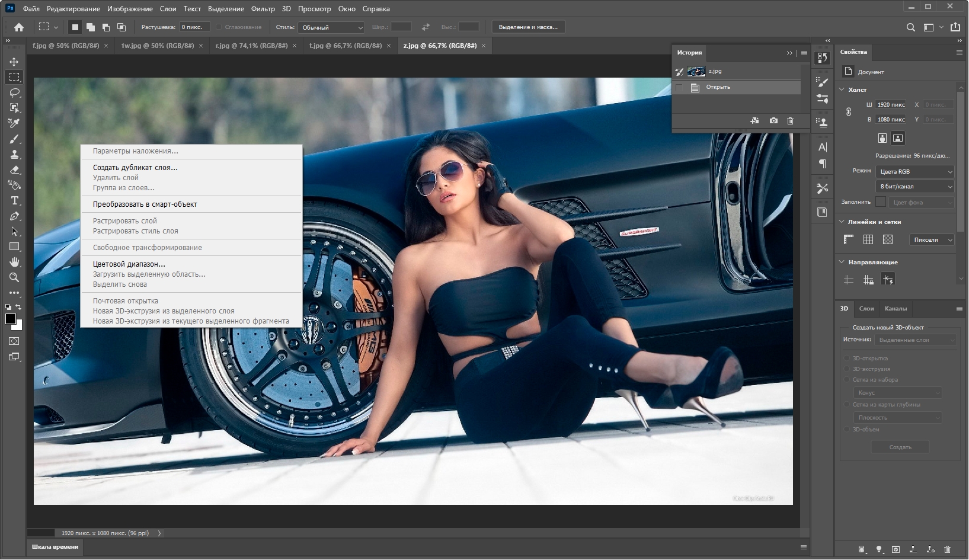969x560 pixels.
Task: Click the foreground color swatch
Action: coord(10,319)
